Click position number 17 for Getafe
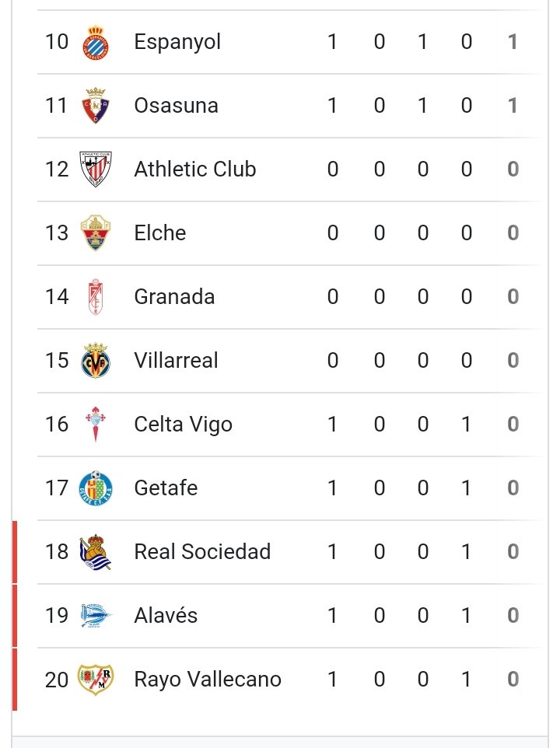560x748 pixels. pyautogui.click(x=57, y=488)
